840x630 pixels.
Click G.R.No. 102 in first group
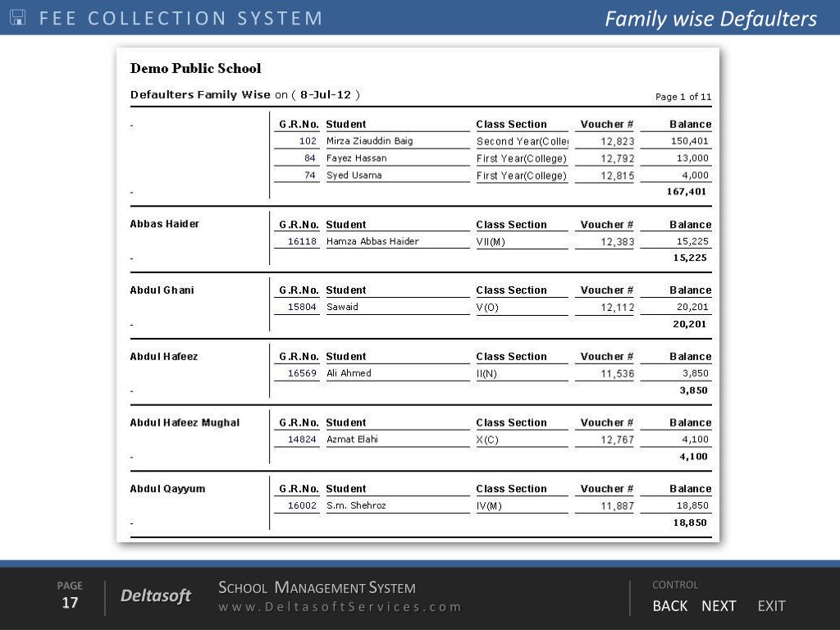click(x=308, y=141)
